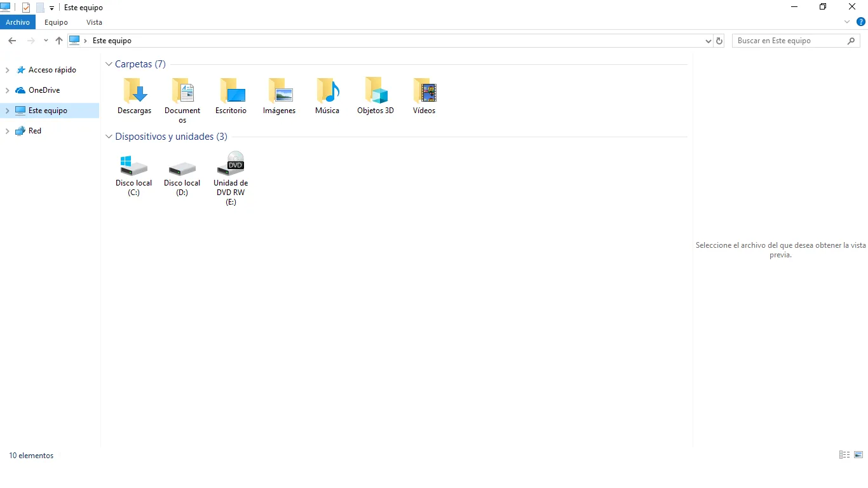Select OneDrive in navigation pane
Image resolution: width=868 pixels, height=488 pixels.
click(x=44, y=90)
